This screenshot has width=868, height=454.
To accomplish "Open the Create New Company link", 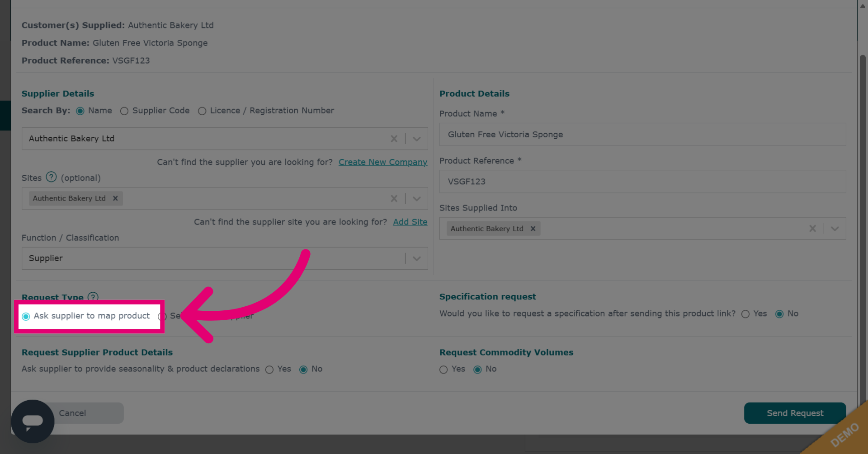I will [x=383, y=162].
